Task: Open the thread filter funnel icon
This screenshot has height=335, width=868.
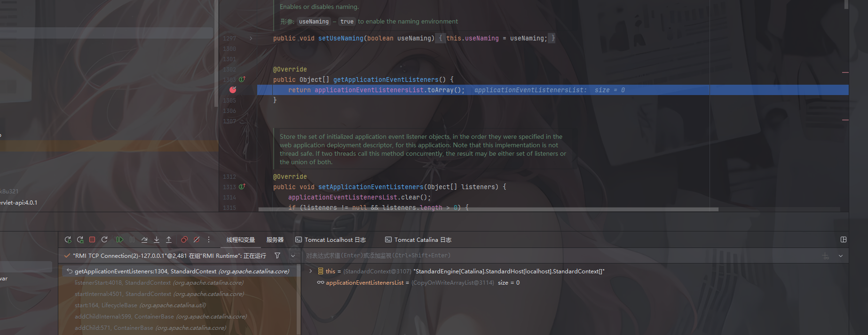Action: click(277, 255)
